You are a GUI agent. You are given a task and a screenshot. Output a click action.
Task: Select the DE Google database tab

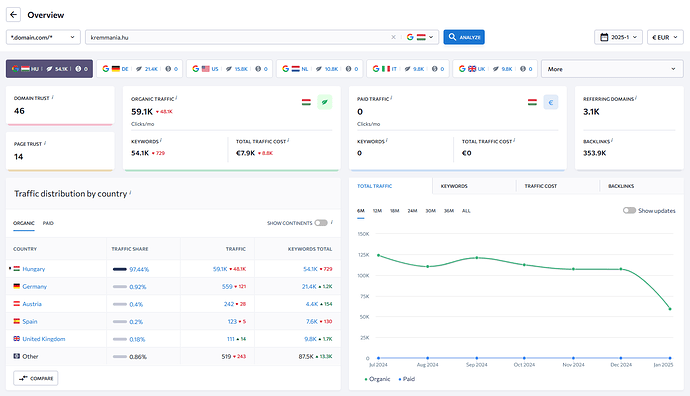[139, 69]
